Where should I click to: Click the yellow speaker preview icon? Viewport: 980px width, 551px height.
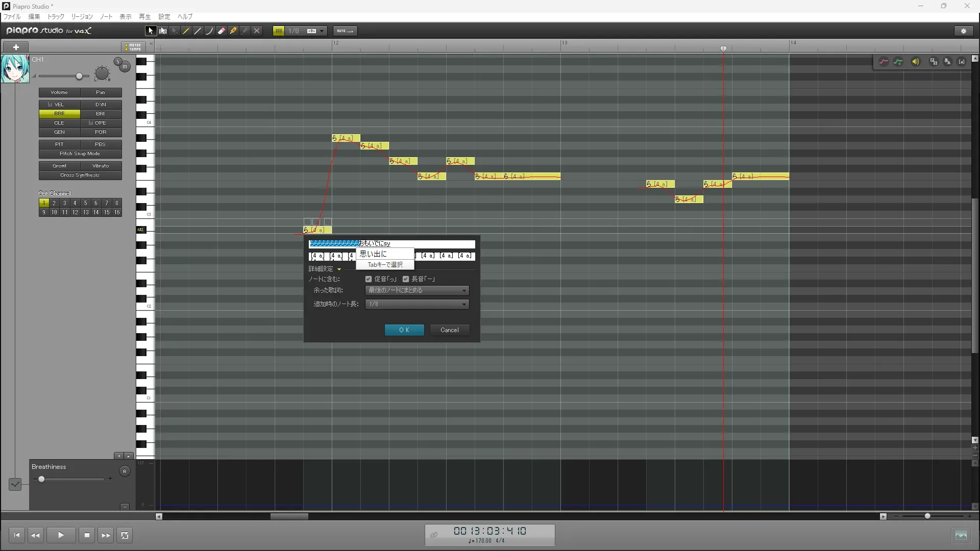coord(916,62)
